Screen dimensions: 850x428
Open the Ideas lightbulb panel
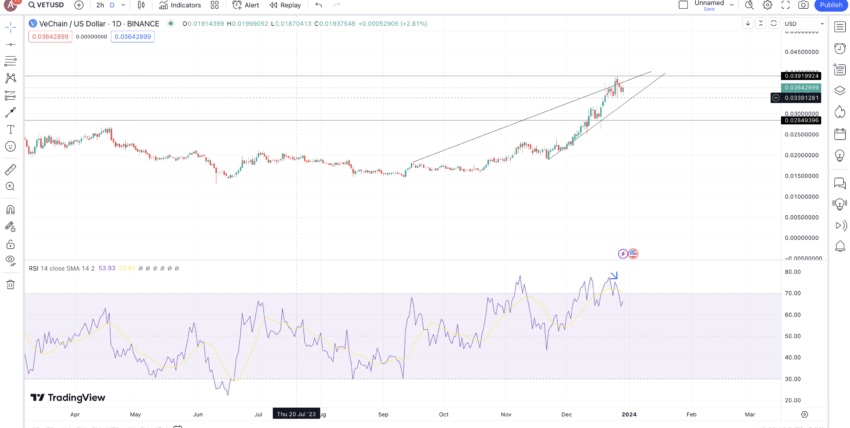pyautogui.click(x=840, y=155)
